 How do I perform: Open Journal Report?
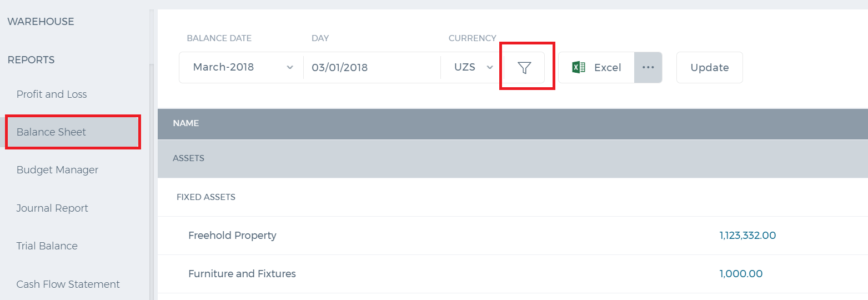(x=52, y=208)
